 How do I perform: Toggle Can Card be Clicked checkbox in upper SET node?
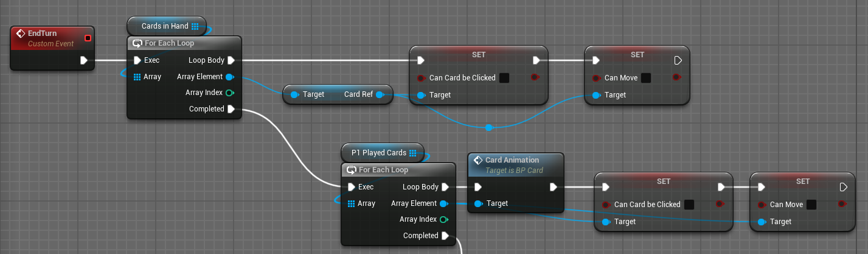point(504,78)
